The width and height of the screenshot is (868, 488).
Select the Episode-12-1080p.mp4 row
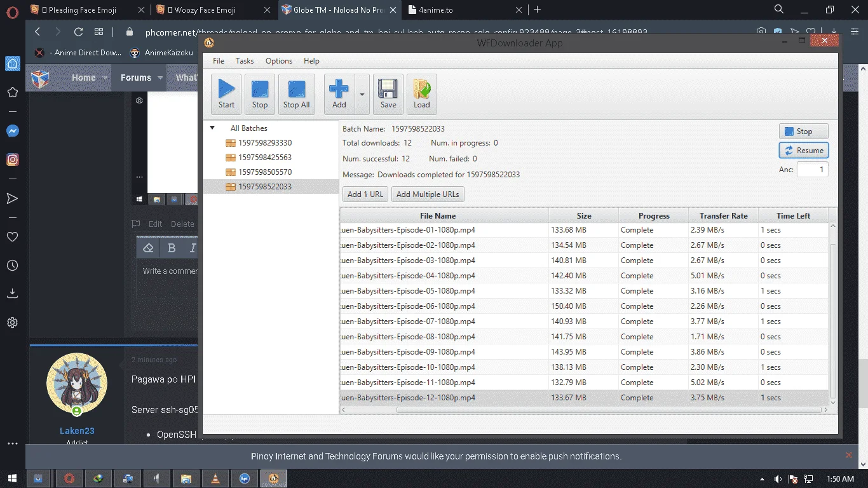point(585,398)
